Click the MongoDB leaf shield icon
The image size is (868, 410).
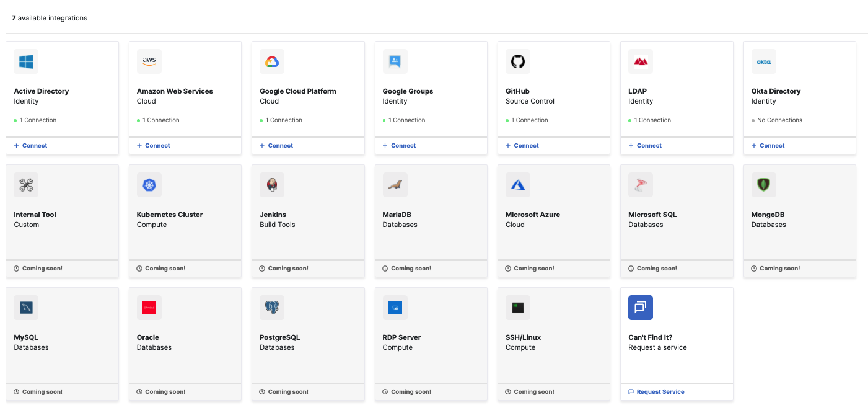tap(764, 185)
